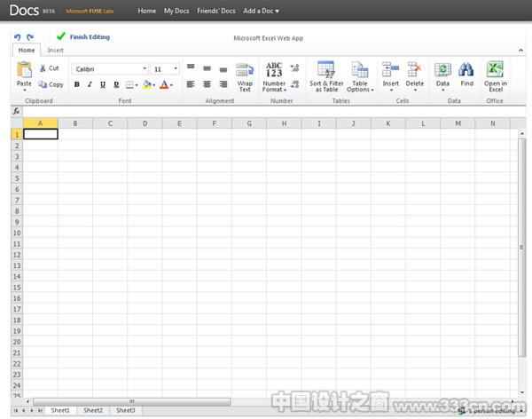The image size is (532, 419).
Task: Select column D header
Action: coord(145,123)
